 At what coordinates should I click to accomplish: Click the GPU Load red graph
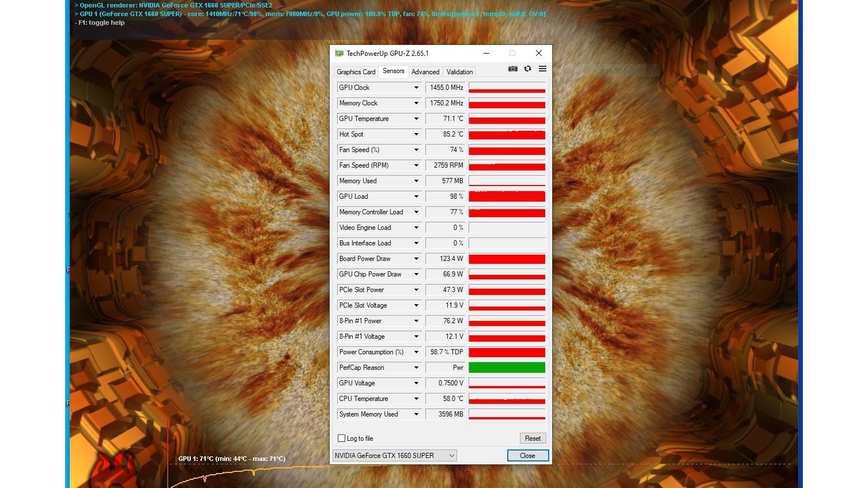pyautogui.click(x=507, y=196)
